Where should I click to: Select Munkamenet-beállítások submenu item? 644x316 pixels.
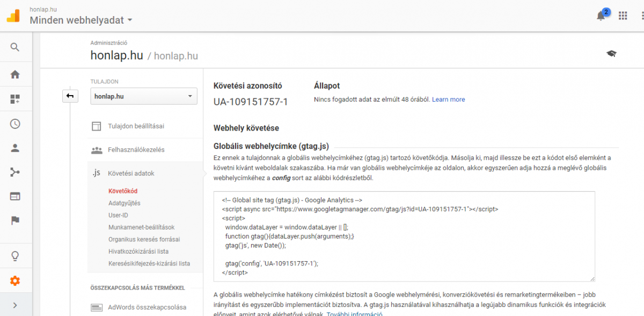(142, 227)
